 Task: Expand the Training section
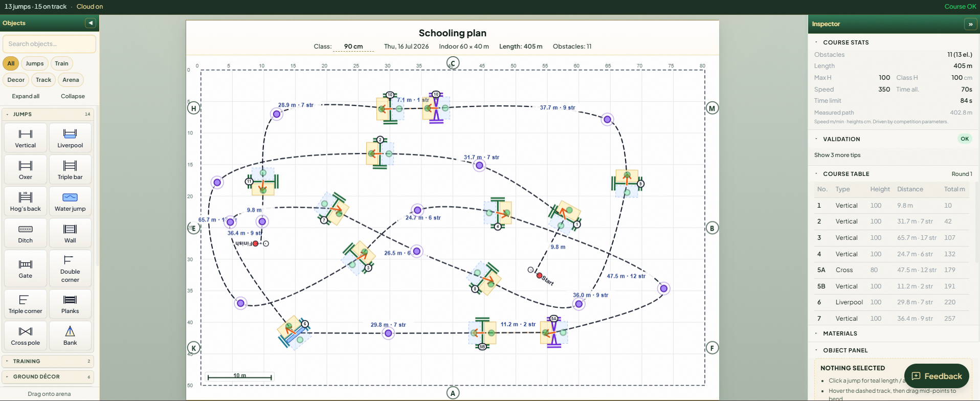coord(48,361)
